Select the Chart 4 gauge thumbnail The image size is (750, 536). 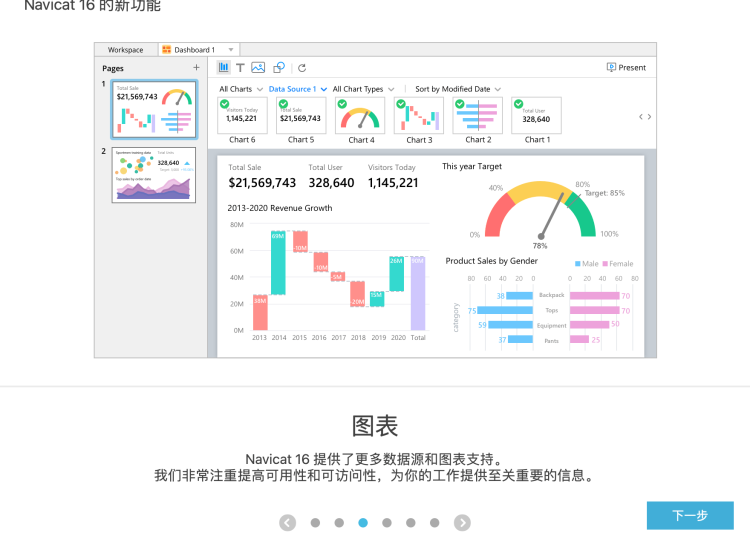(x=360, y=115)
